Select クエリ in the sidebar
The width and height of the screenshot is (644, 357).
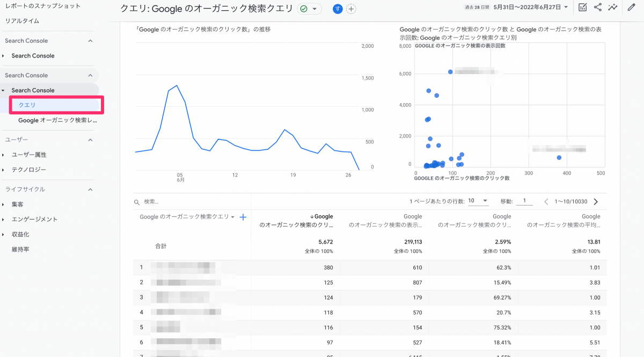point(27,105)
